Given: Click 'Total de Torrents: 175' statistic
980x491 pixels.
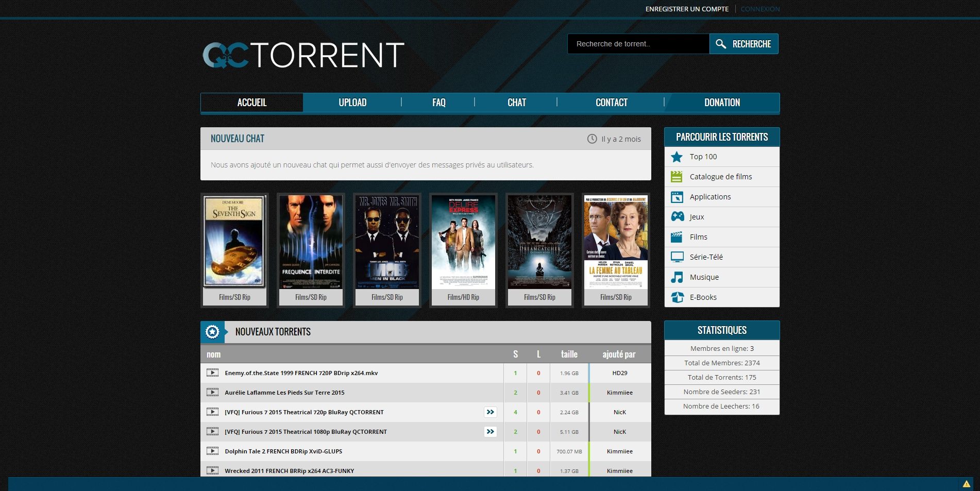Looking at the screenshot, I should (722, 377).
